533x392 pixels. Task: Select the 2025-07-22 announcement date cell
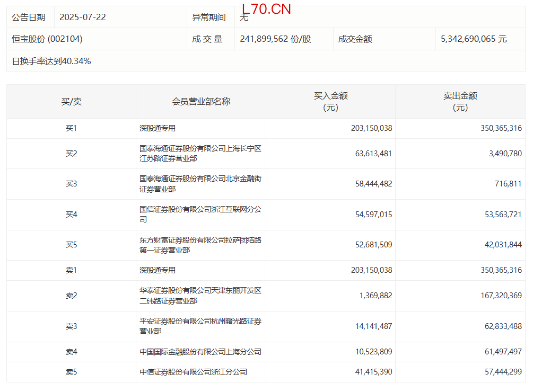click(83, 17)
